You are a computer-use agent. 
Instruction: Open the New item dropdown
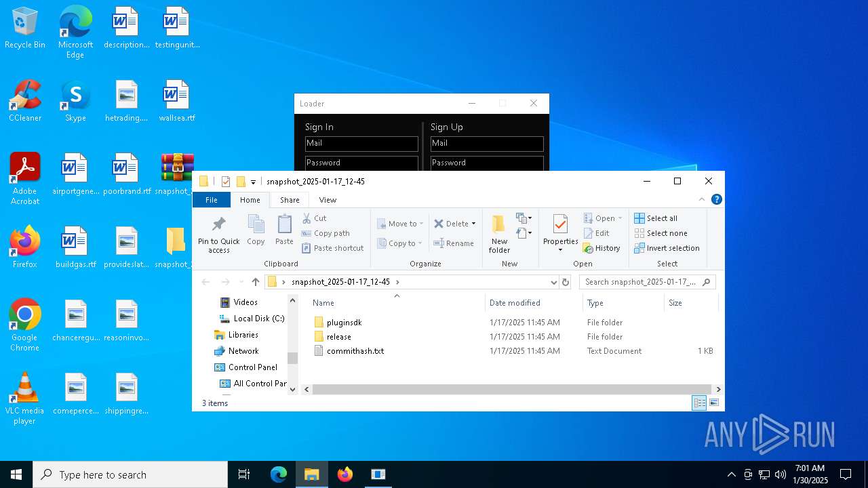(x=524, y=218)
